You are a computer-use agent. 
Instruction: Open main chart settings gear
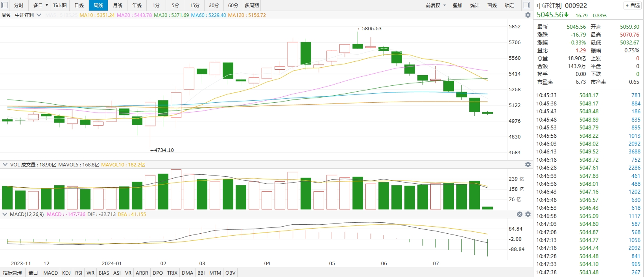tap(528, 15)
